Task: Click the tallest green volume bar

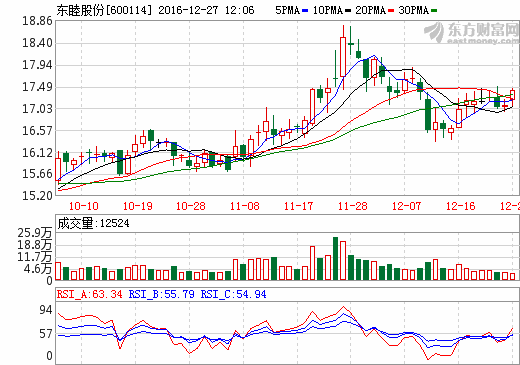Action: pyautogui.click(x=335, y=258)
